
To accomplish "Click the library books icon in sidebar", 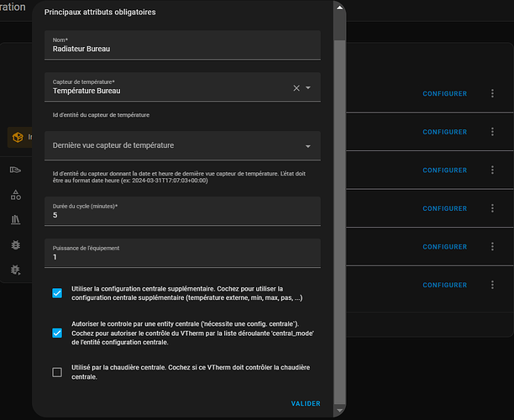I will pyautogui.click(x=15, y=219).
